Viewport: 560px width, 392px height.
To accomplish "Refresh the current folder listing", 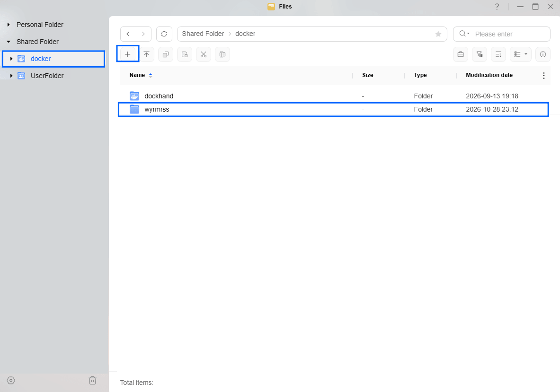I will (164, 34).
